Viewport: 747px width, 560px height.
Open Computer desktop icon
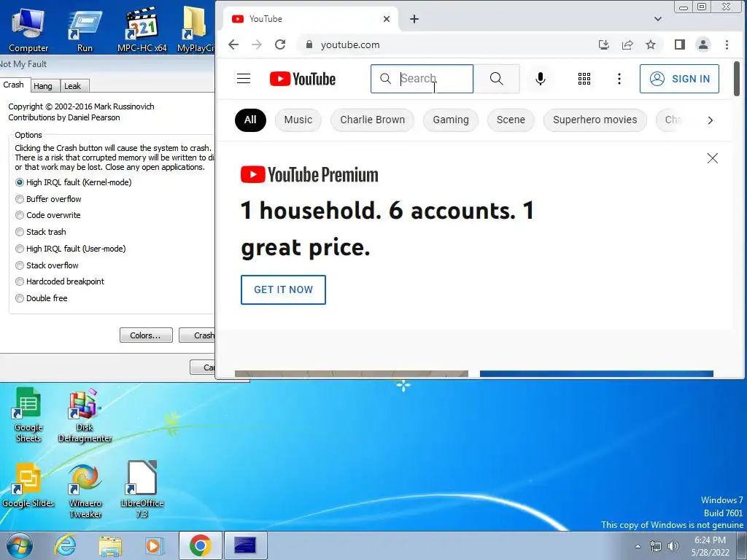tap(28, 29)
